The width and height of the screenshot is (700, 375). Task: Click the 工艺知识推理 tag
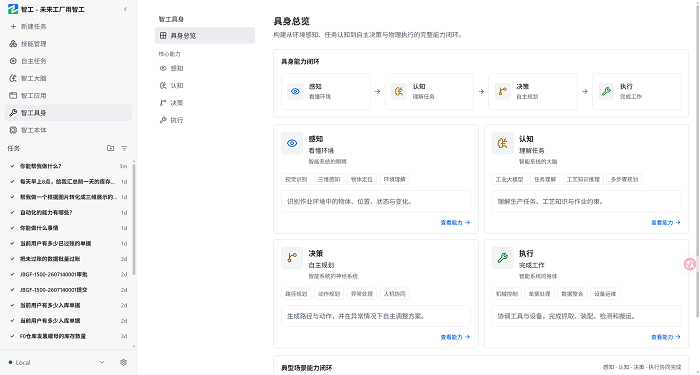(x=583, y=179)
